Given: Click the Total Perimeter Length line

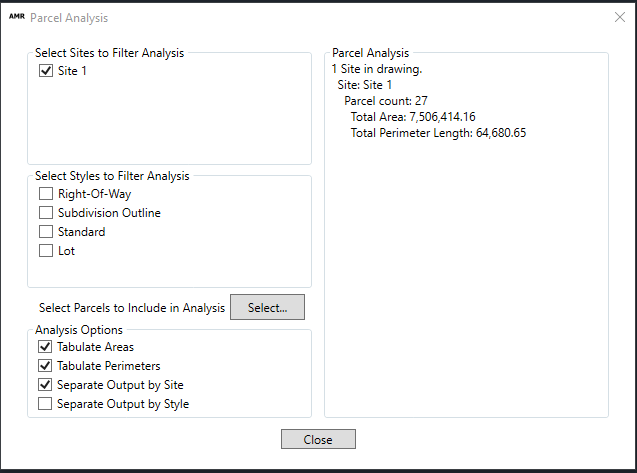Looking at the screenshot, I should (438, 133).
